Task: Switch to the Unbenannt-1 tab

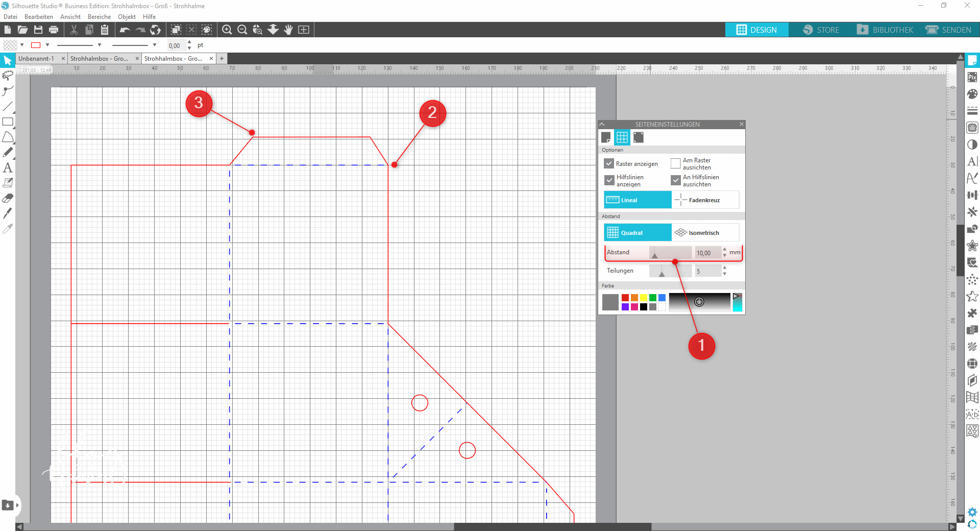Action: pos(36,59)
